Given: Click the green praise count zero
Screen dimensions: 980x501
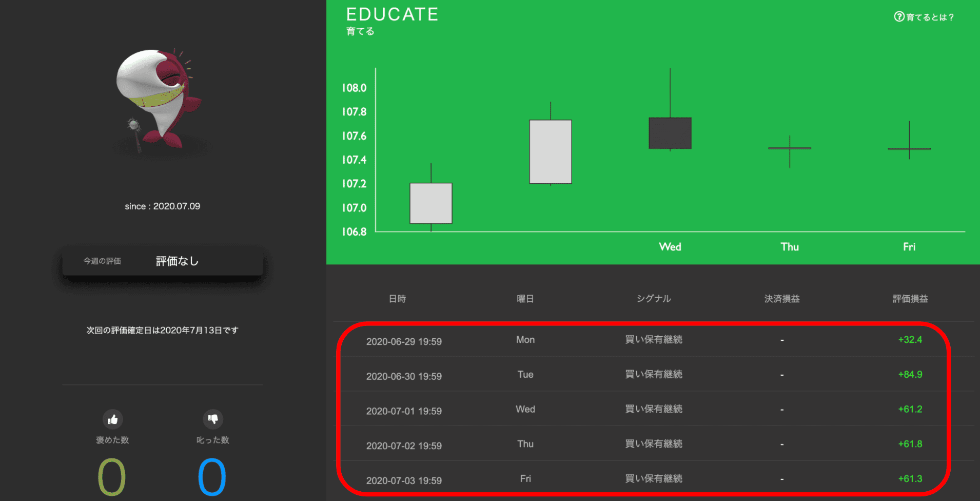Looking at the screenshot, I should click(x=112, y=477).
